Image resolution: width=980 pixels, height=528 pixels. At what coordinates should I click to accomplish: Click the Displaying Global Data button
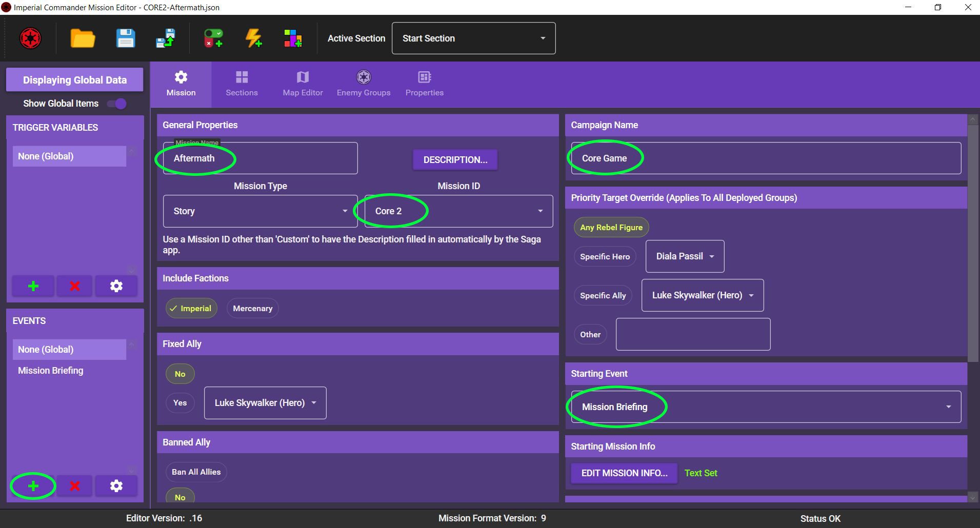pos(74,80)
